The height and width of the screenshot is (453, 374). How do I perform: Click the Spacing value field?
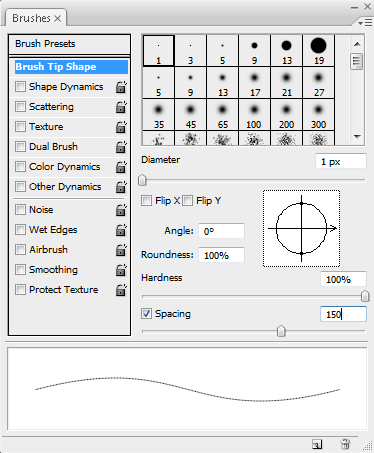tap(343, 314)
